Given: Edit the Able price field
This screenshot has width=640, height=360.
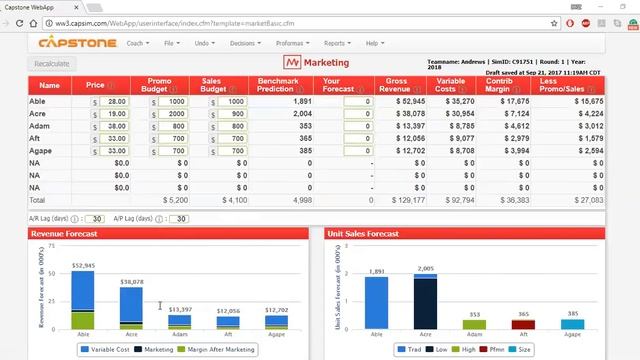Looking at the screenshot, I should click(x=113, y=102).
